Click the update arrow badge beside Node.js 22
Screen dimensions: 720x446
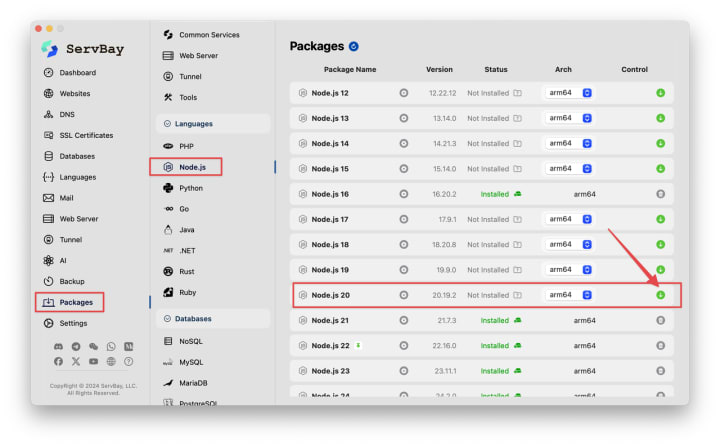[358, 345]
